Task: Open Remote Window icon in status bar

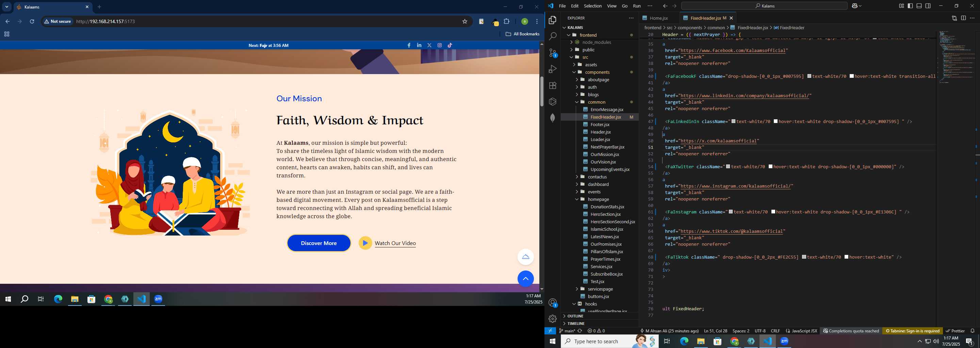Action: coord(550,331)
